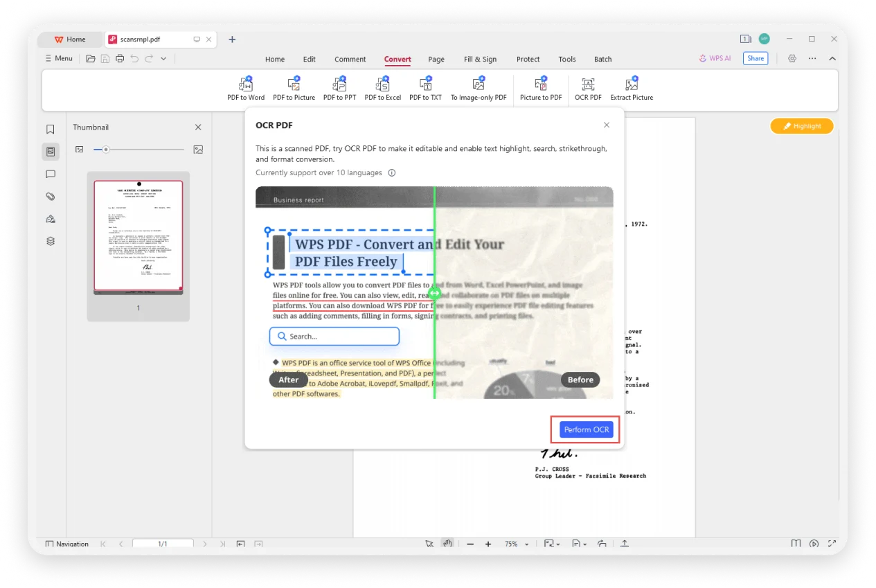The image size is (876, 588).
Task: Click the zoom out minus button
Action: click(470, 544)
